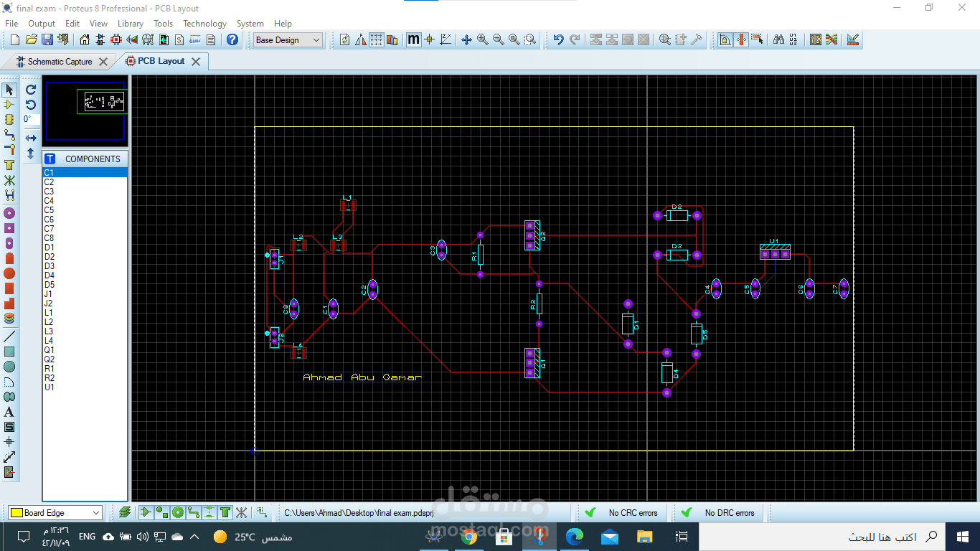Viewport: 980px width, 551px height.
Task: Select the 2D Graphics Line tool
Action: 9,336
